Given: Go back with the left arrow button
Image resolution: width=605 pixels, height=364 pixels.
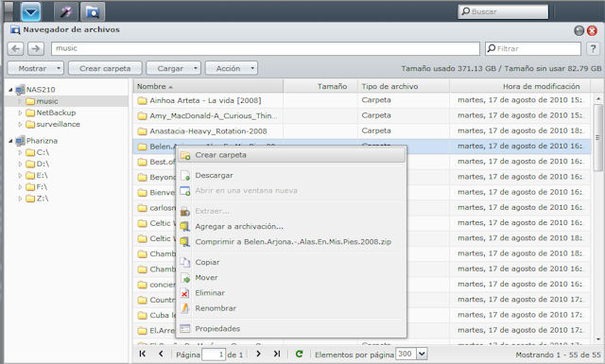Looking at the screenshot, I should click(16, 48).
